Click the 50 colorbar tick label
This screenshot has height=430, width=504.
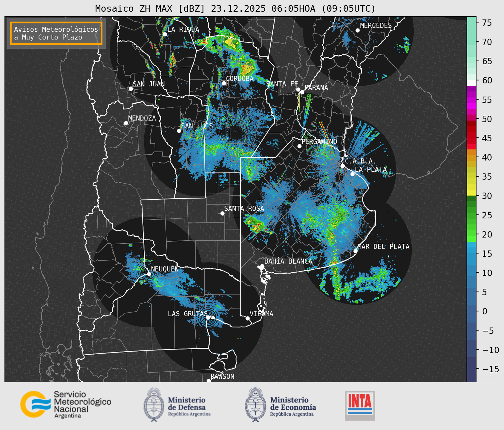click(486, 119)
